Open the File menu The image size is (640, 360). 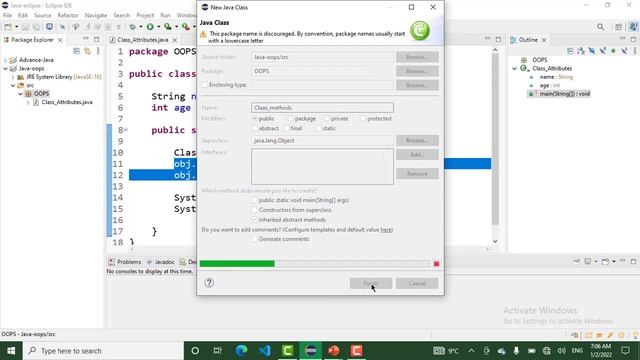coord(7,15)
